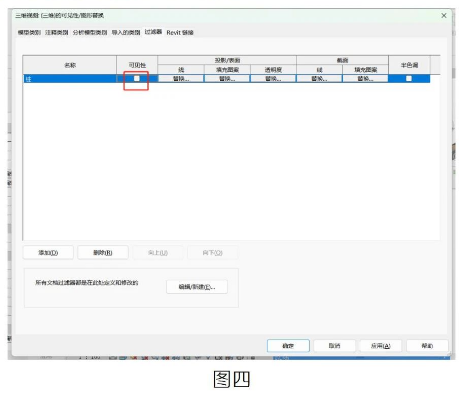Click the 投影/表面 column group header
The width and height of the screenshot is (466, 393).
[x=227, y=60]
